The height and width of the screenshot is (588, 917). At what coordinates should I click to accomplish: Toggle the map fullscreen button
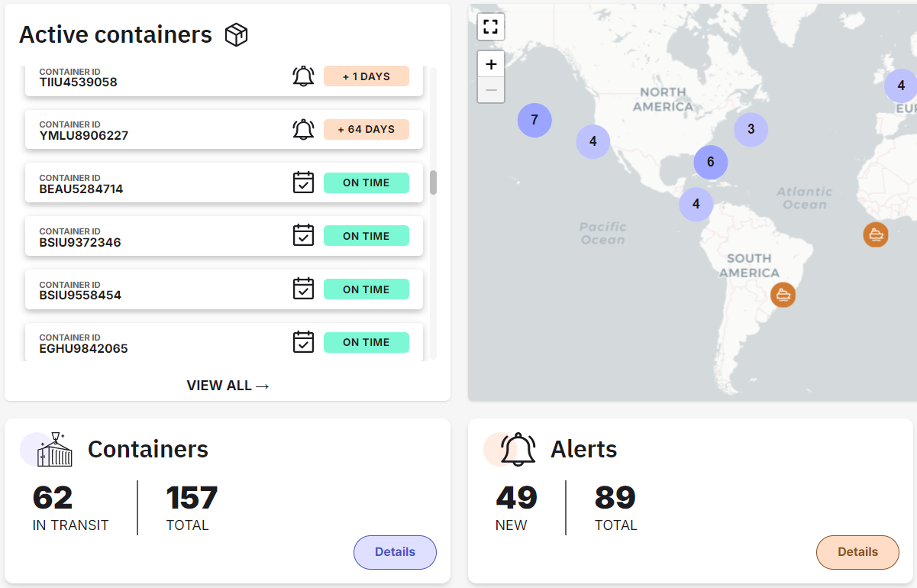coord(491,27)
